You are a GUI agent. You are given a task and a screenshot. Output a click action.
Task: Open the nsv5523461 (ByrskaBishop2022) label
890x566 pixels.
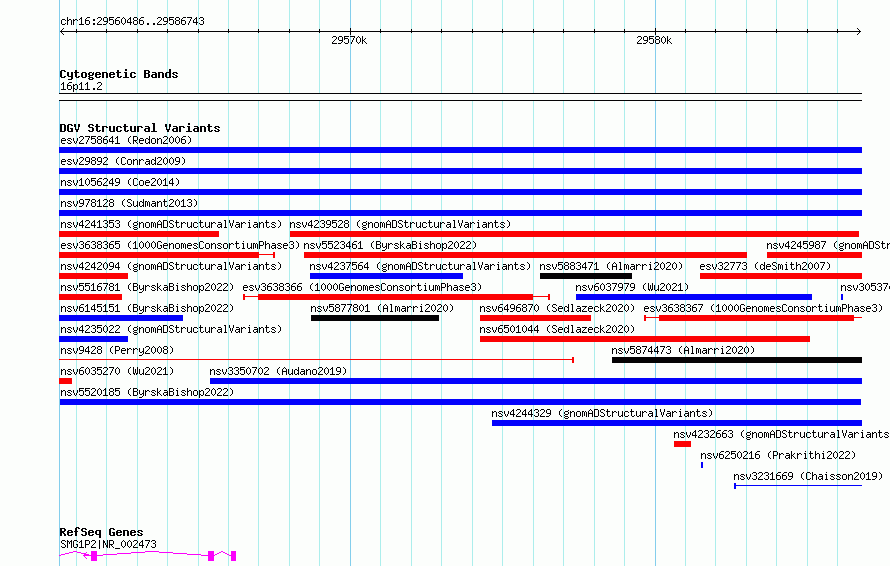click(390, 245)
